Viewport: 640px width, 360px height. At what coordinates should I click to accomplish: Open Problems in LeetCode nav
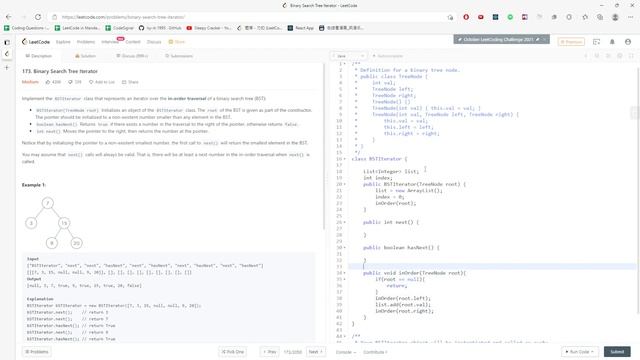(86, 42)
